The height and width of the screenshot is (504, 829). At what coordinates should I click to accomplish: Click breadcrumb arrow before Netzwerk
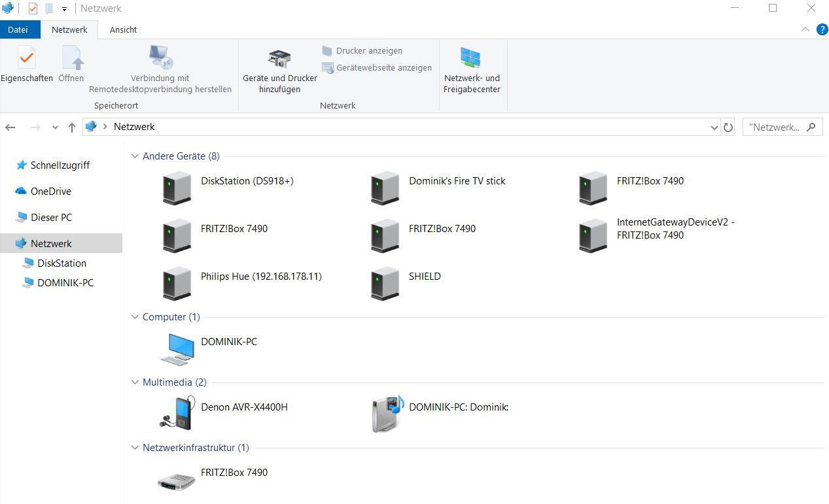[105, 127]
